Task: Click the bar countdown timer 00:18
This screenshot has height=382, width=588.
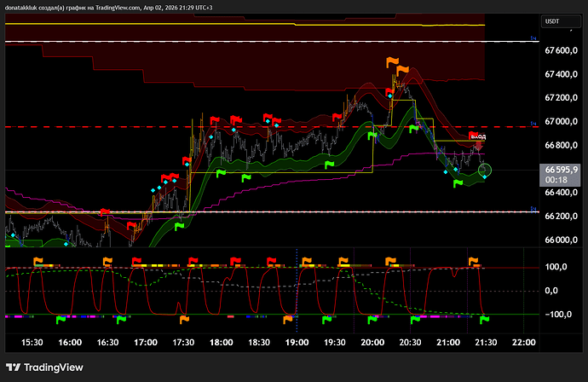Action: 556,180
